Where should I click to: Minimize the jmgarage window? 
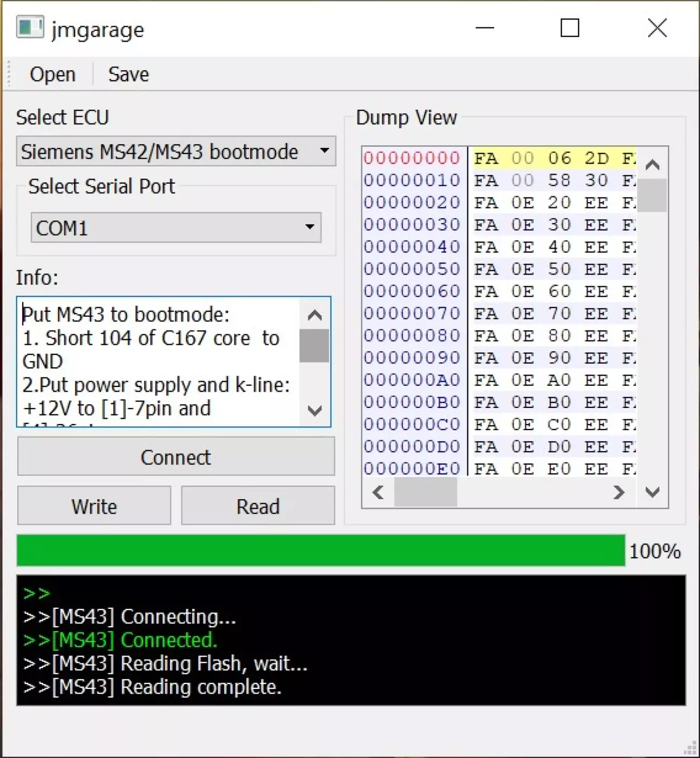(x=484, y=28)
